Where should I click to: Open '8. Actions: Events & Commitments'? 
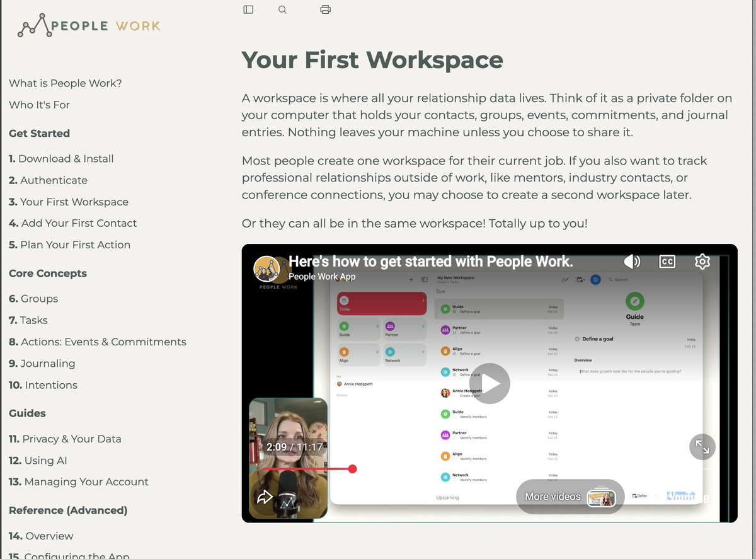(x=98, y=342)
